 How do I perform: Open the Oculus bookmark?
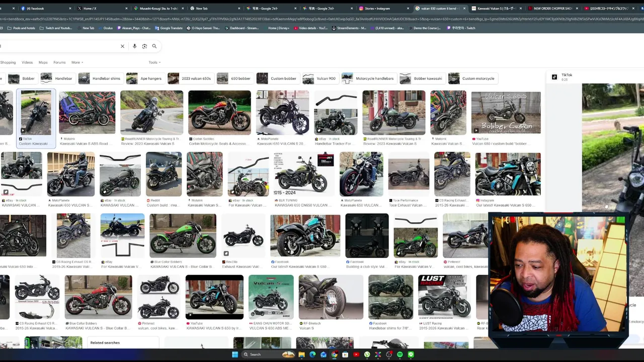coord(106,28)
